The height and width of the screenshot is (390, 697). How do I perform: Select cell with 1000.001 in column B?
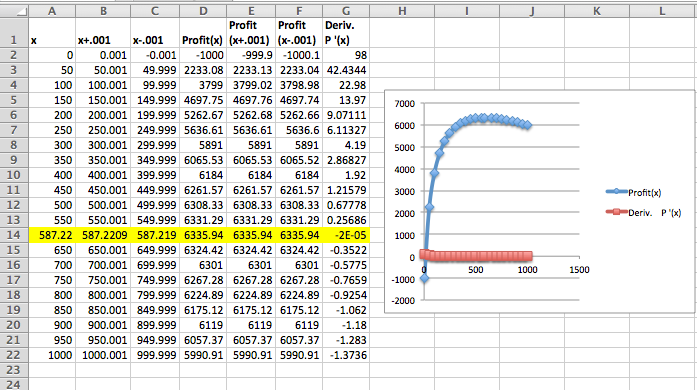point(103,355)
